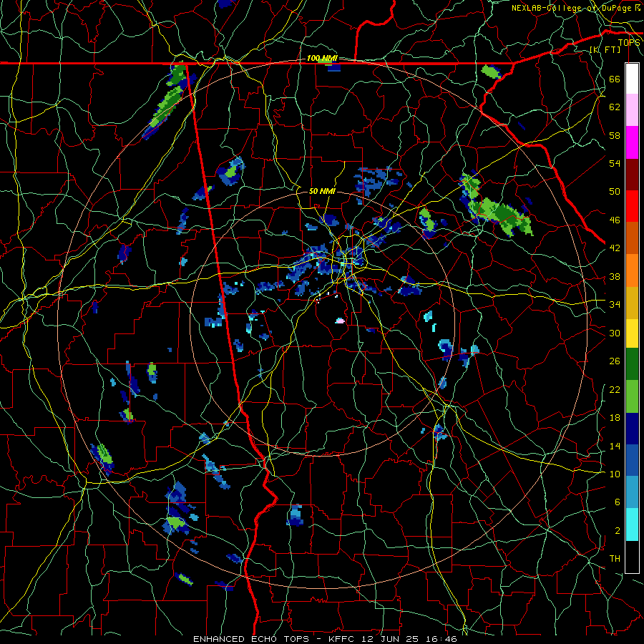Screen dimensions: 644x644
Task: Click the 54 legend value
Action: (x=615, y=163)
